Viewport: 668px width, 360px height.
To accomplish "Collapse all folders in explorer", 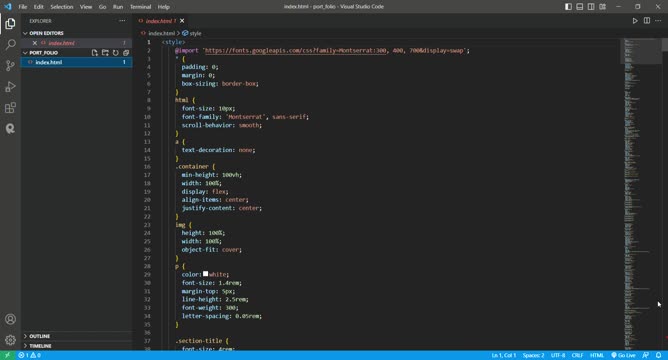I will tap(126, 53).
